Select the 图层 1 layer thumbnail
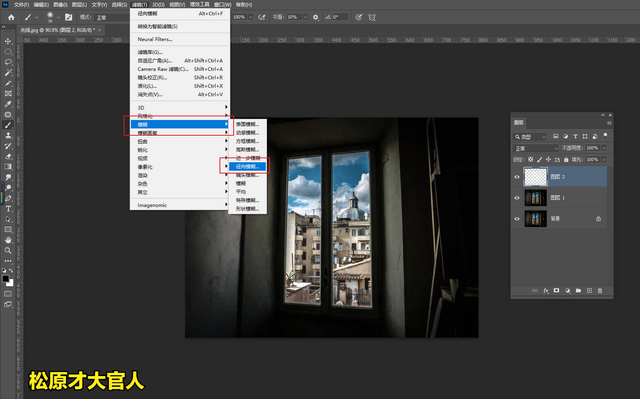This screenshot has height=399, width=640. point(535,198)
